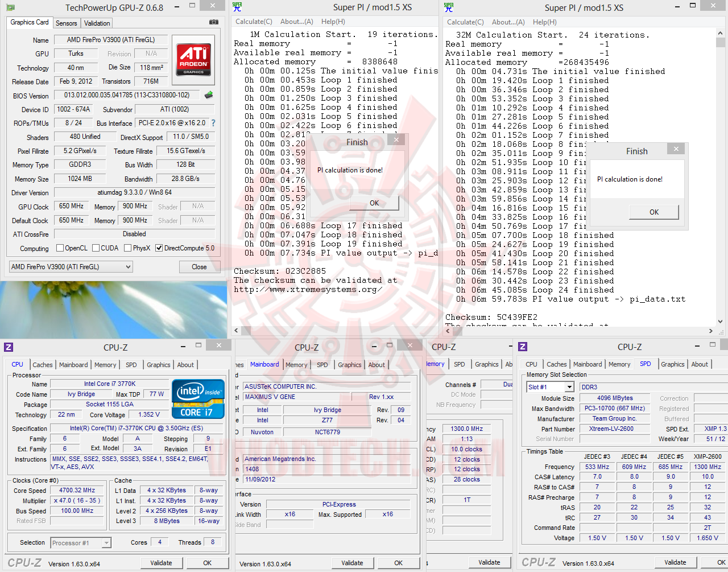Click the GPU-Z screenshot camera icon

point(214,22)
